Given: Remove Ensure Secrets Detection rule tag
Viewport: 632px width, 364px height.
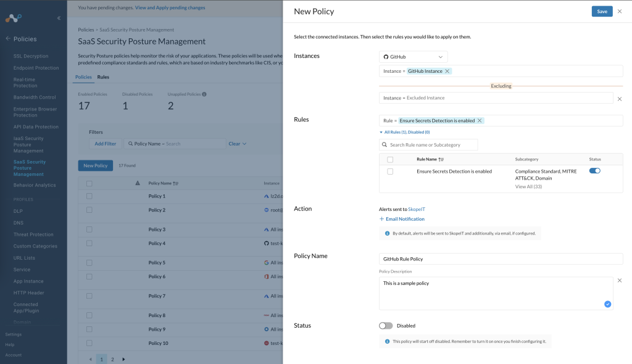Looking at the screenshot, I should (480, 120).
